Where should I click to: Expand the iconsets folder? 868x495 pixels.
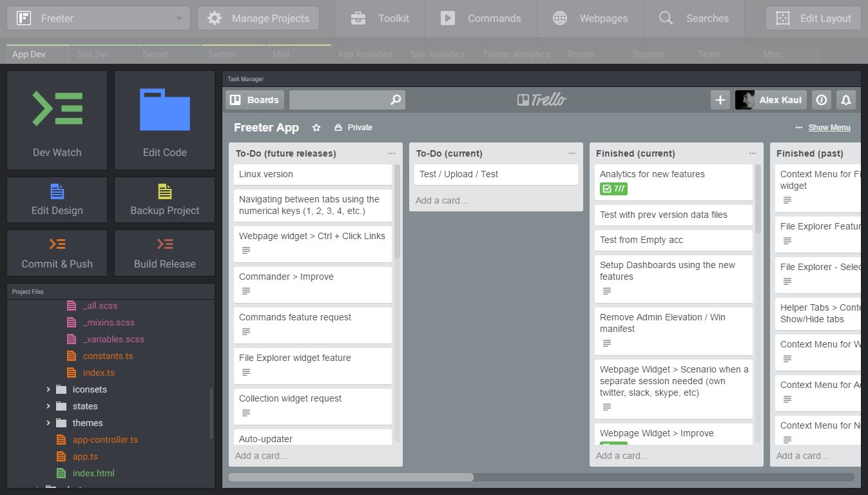[x=48, y=389]
